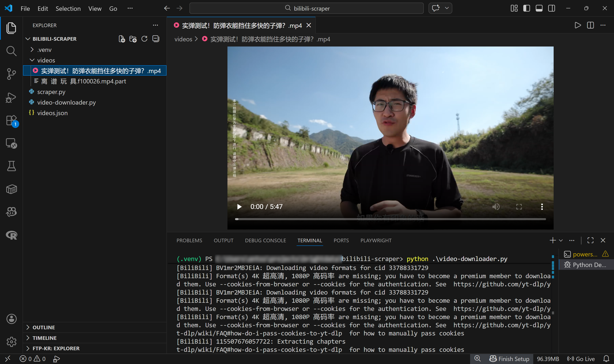The image size is (614, 364).
Task: Open the Testing flask icon
Action: coord(11,166)
